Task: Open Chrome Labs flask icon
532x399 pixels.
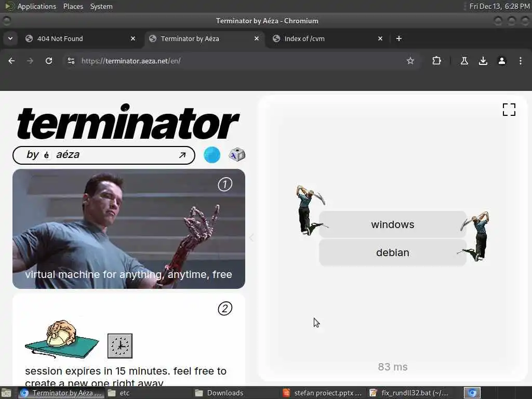Action: (464, 61)
